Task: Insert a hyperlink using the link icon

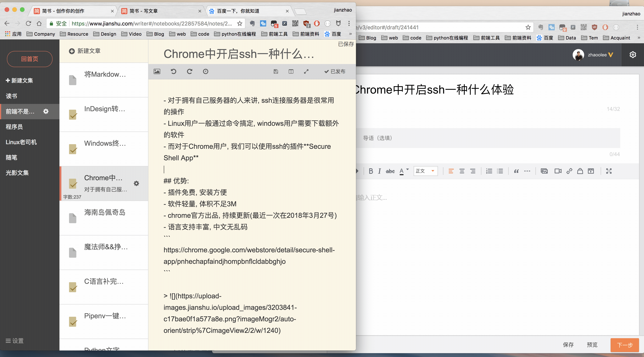Action: click(569, 171)
